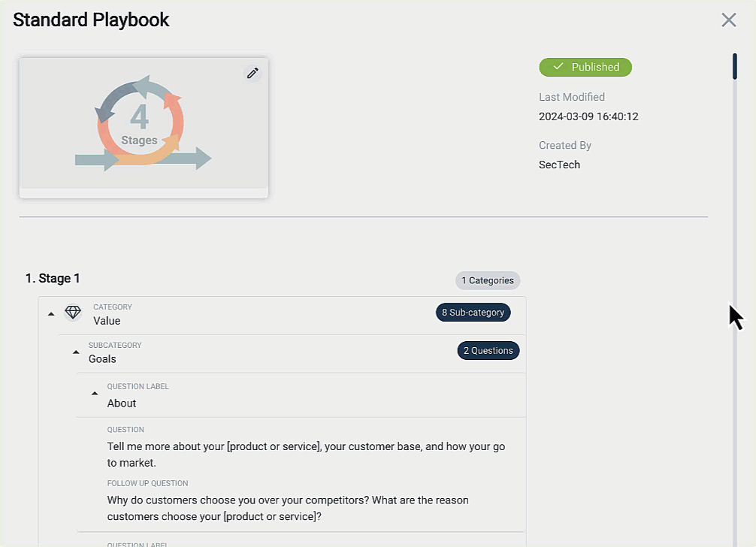
Task: Click the pencil edit icon on playbook image
Action: 253,73
